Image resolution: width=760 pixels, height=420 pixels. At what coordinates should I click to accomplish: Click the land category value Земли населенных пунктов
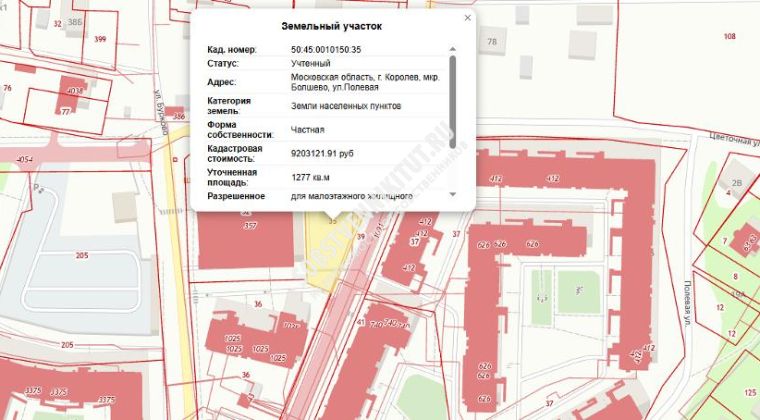click(x=346, y=105)
